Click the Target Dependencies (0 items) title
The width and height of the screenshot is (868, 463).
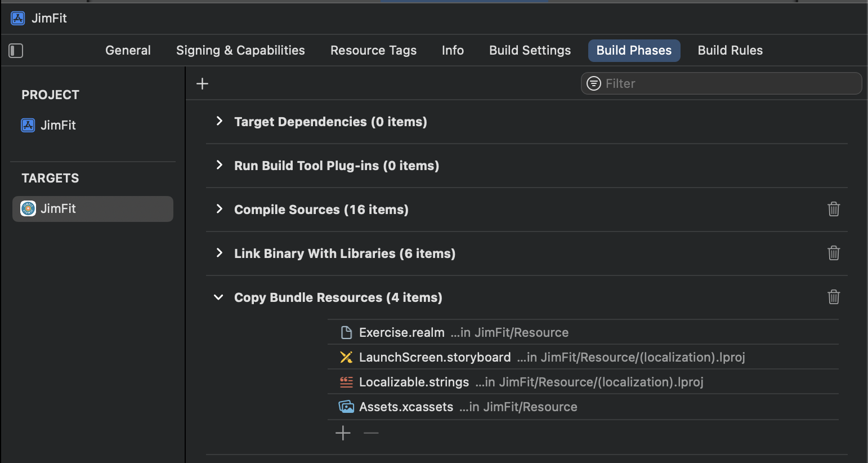coord(330,122)
